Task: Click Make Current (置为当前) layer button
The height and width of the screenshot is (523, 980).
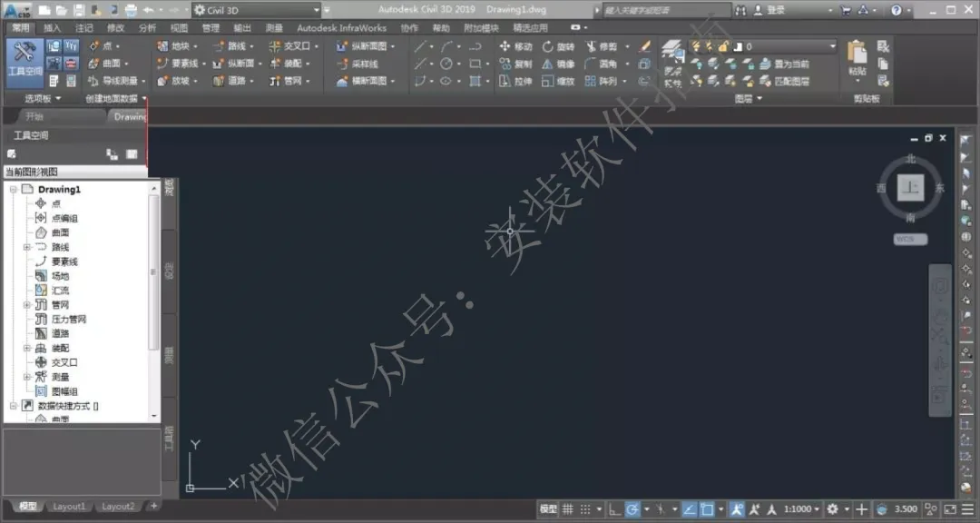Action: (x=784, y=64)
